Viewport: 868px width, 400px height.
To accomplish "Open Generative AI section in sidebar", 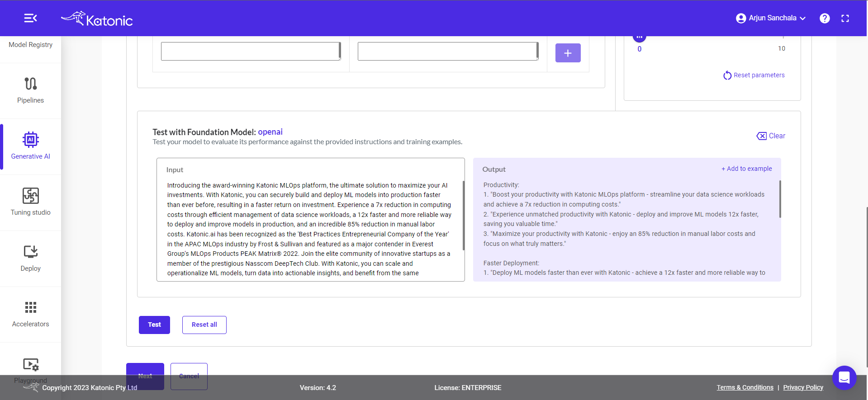I will coord(30,146).
